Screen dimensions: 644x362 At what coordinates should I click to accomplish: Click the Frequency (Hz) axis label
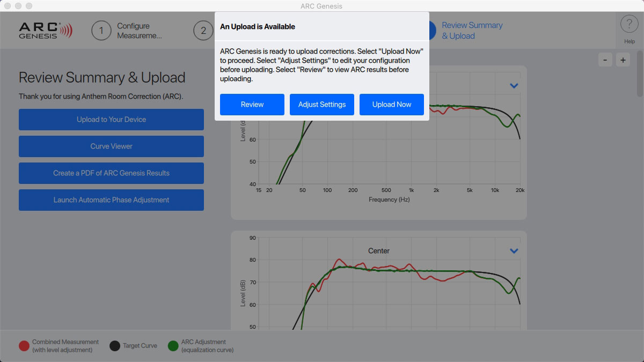(389, 200)
